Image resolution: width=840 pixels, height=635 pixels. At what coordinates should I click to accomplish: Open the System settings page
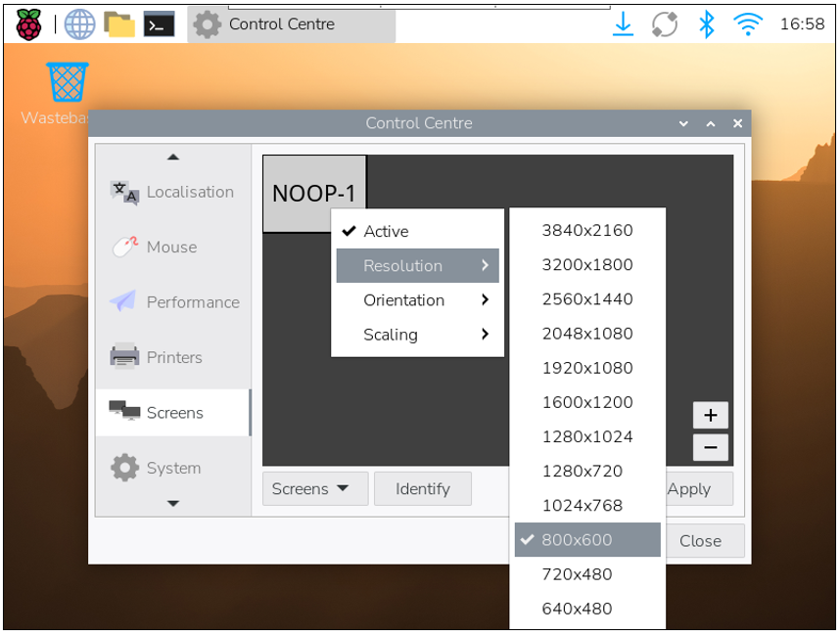coord(173,468)
